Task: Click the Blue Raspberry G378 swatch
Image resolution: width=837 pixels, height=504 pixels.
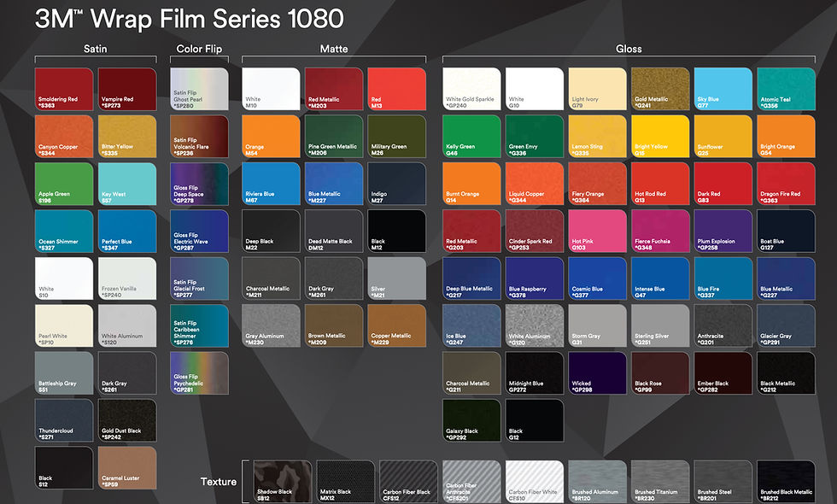Action: [x=535, y=278]
